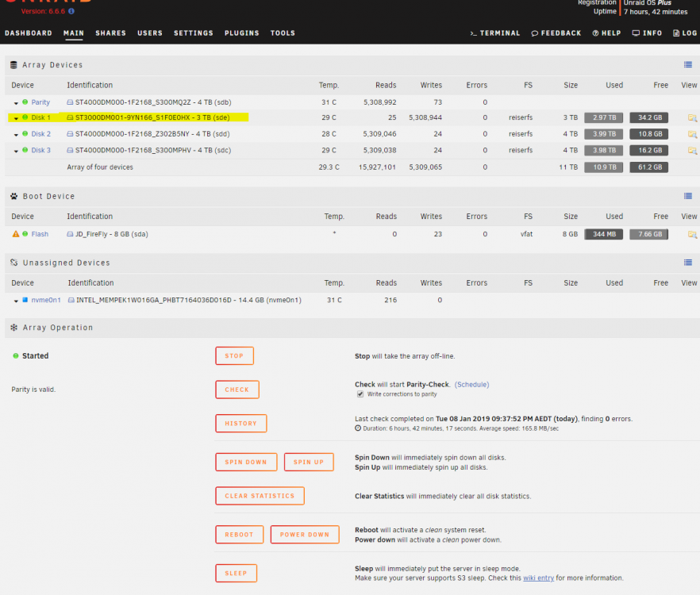The image size is (700, 595).
Task: Stop the array with the Stop button
Action: (x=234, y=355)
